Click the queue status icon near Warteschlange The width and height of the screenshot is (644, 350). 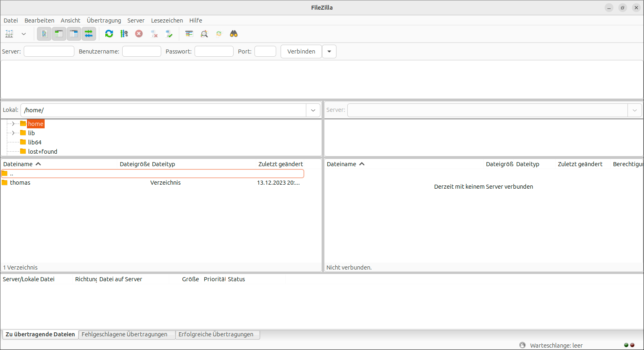pyautogui.click(x=523, y=345)
